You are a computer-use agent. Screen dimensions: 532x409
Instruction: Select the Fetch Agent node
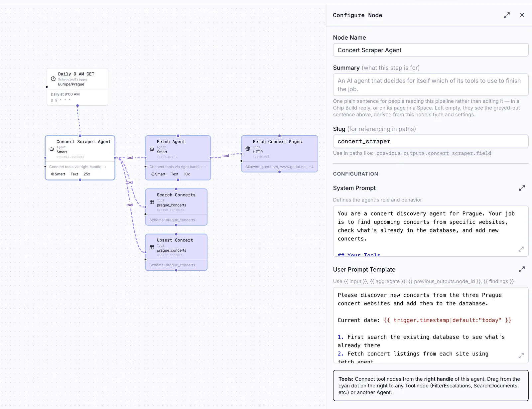tap(178, 158)
